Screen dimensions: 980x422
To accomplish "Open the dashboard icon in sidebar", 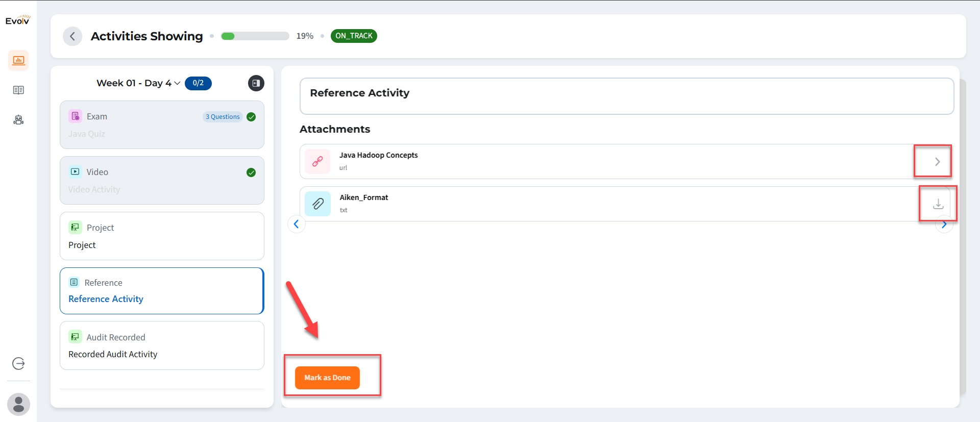I will 18,60.
